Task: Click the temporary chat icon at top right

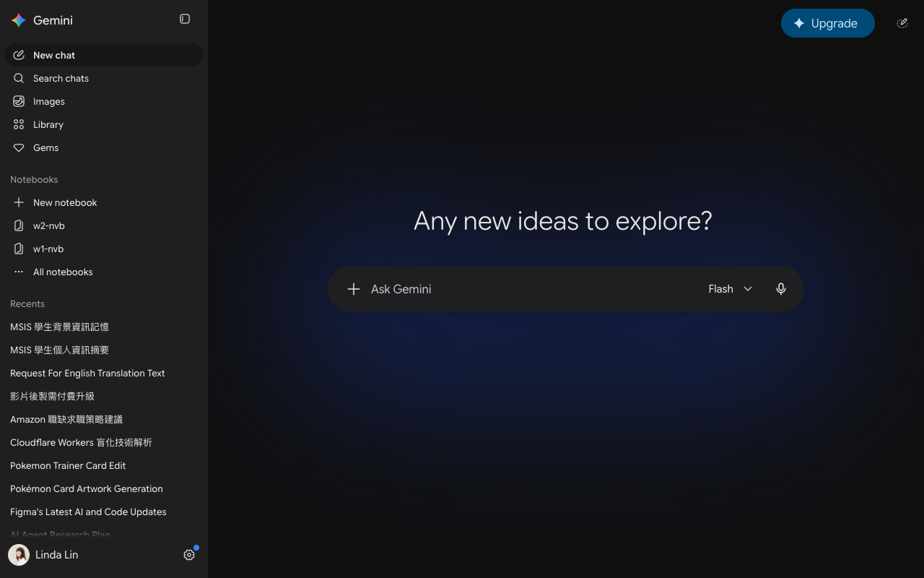Action: 902,23
